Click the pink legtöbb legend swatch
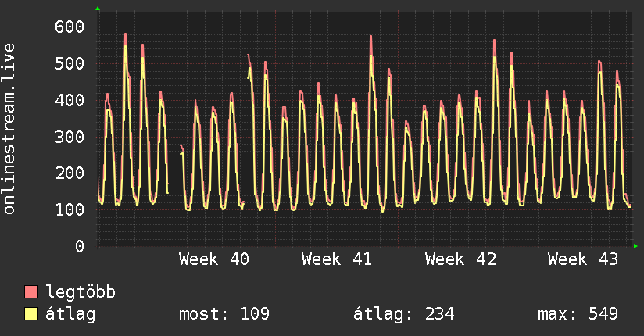The height and width of the screenshot is (336, 644). 30,292
